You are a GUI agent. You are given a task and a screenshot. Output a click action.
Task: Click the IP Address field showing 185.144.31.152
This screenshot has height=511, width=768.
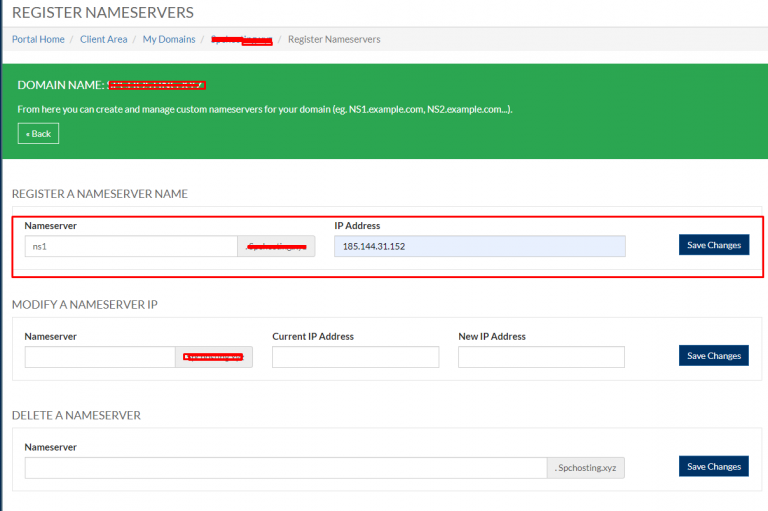coord(480,246)
